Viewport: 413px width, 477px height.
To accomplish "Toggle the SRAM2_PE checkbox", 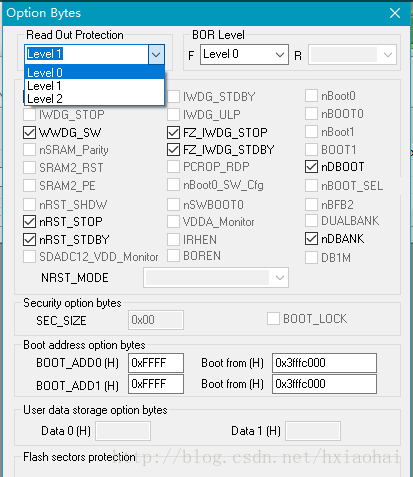I will click(29, 186).
